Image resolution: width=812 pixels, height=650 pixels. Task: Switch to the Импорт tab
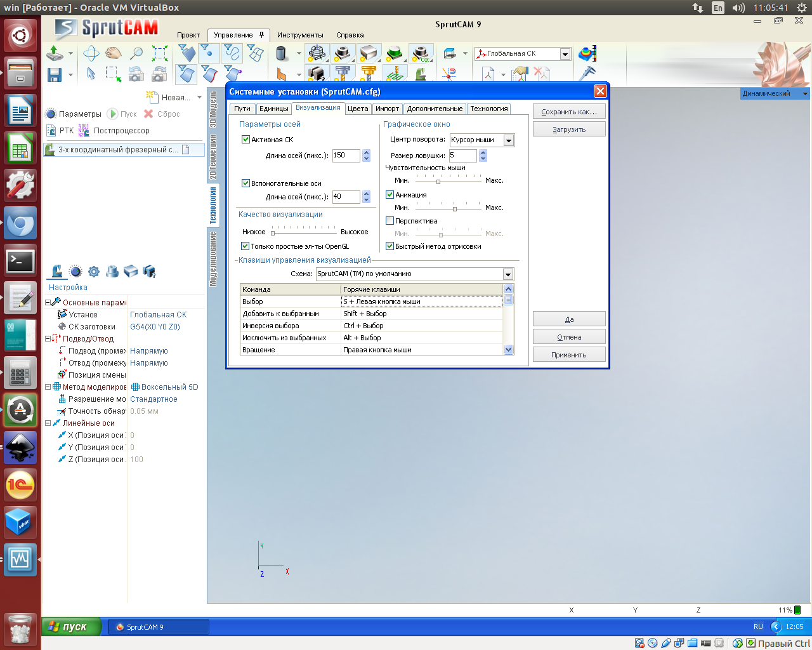coord(387,109)
